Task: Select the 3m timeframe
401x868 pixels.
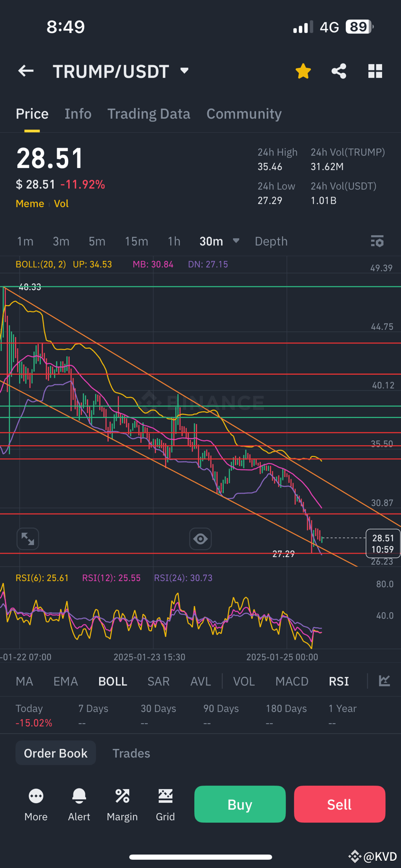Action: 61,241
